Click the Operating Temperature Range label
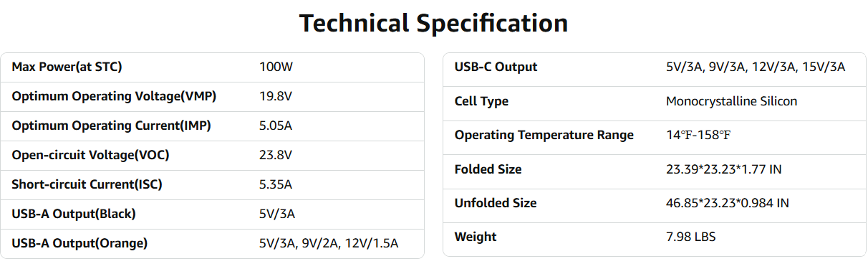The width and height of the screenshot is (868, 274). pyautogui.click(x=544, y=135)
